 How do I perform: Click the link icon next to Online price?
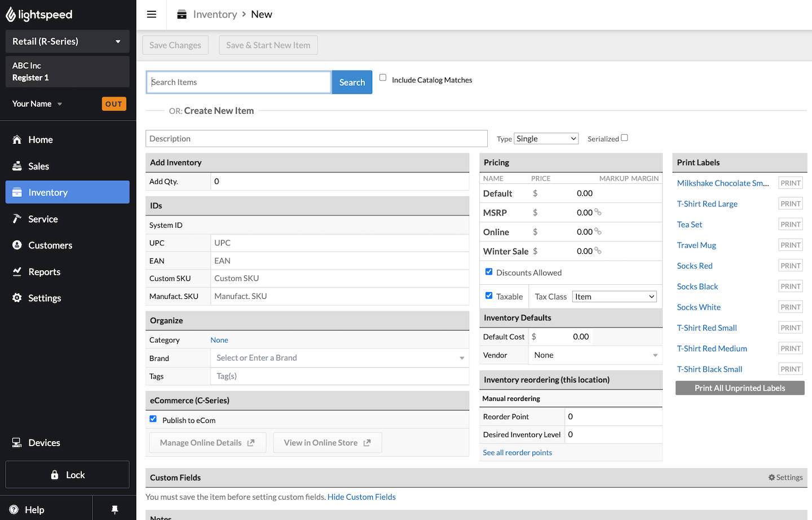(598, 232)
